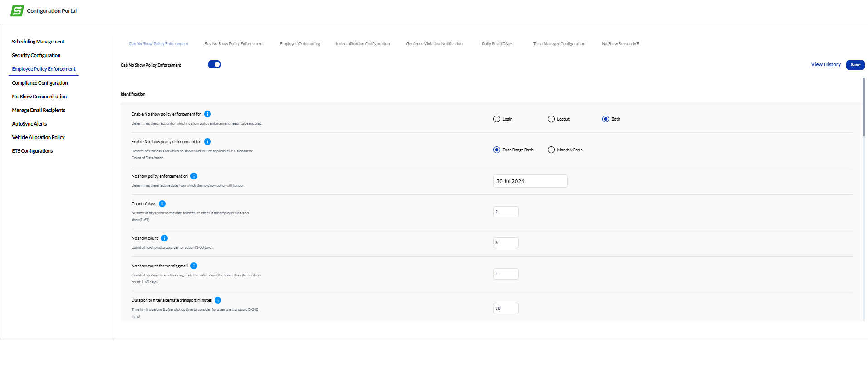
Task: Open the 30 Jul 2024 date picker field
Action: point(530,181)
